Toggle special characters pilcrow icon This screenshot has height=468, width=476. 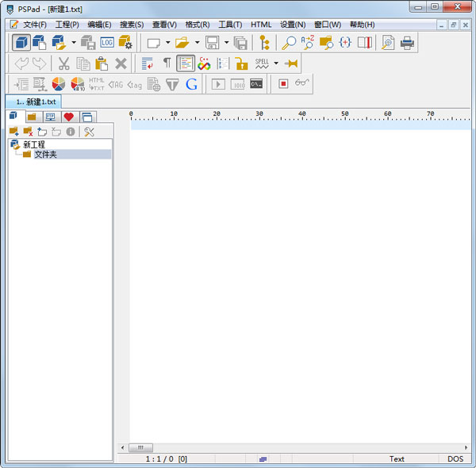tap(167, 63)
